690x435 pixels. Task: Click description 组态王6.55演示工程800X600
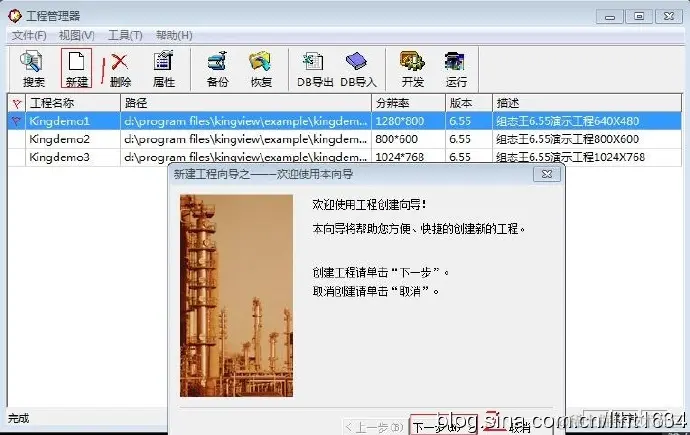pyautogui.click(x=567, y=139)
